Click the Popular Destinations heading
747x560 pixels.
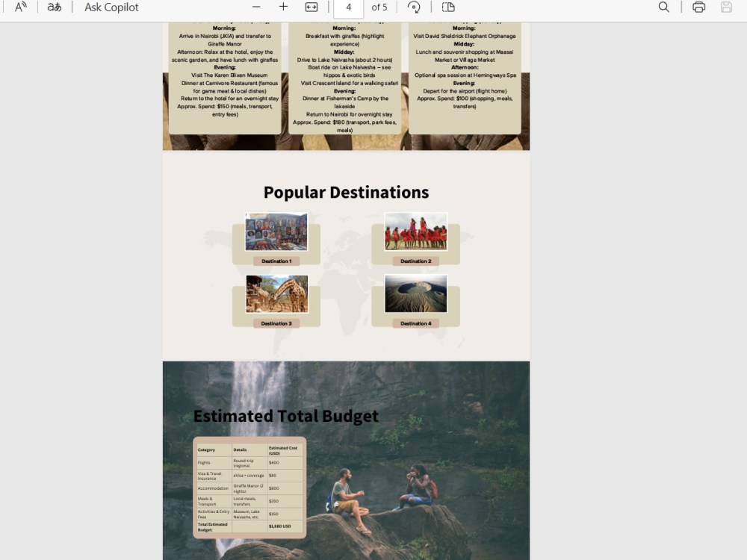[x=347, y=193]
